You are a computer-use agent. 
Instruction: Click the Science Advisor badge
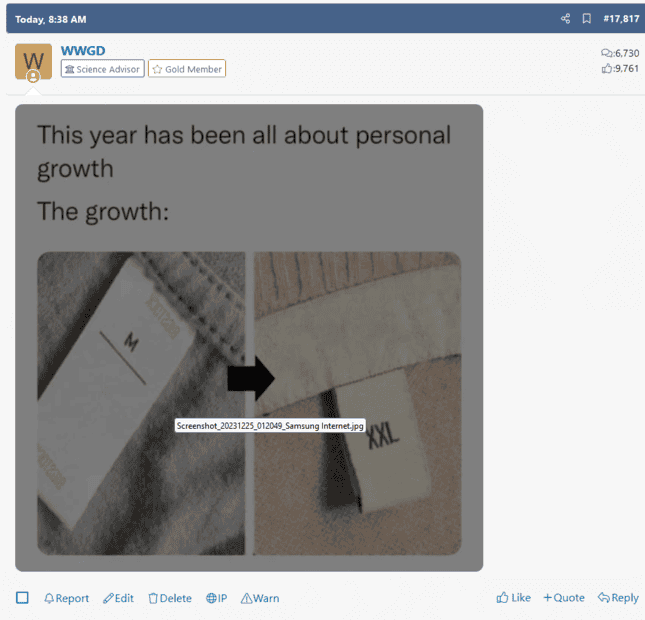tap(102, 69)
